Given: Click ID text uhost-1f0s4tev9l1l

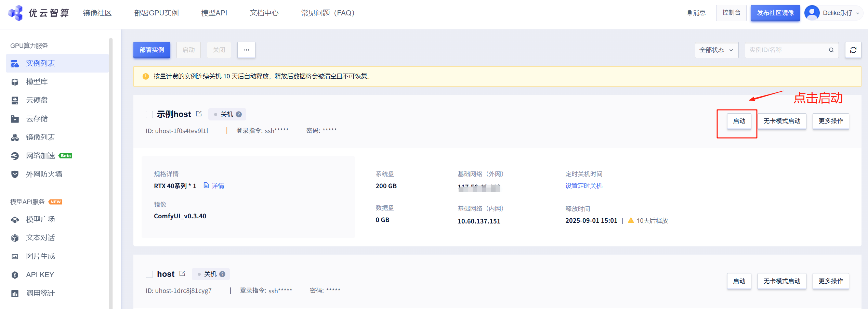Looking at the screenshot, I should point(182,131).
